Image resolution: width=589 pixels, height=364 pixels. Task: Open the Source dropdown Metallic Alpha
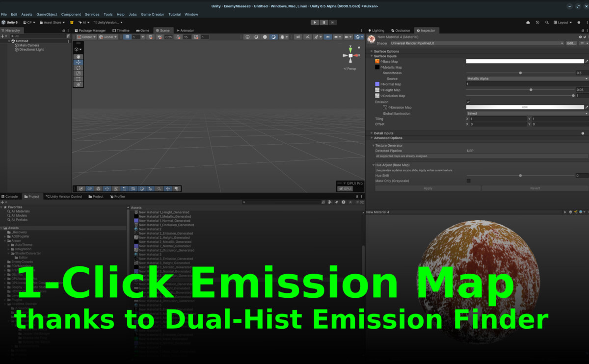tap(527, 78)
